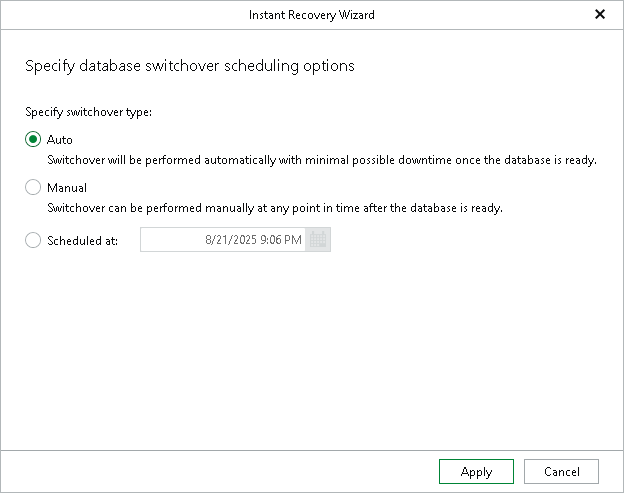
Task: Click the 'Specify switchover type:' label
Action: click(x=88, y=112)
